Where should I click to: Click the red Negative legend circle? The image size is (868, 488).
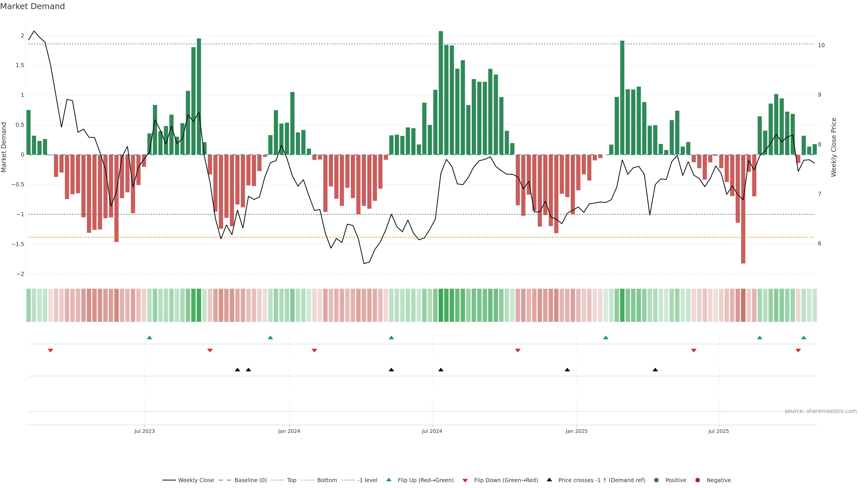pyautogui.click(x=698, y=480)
